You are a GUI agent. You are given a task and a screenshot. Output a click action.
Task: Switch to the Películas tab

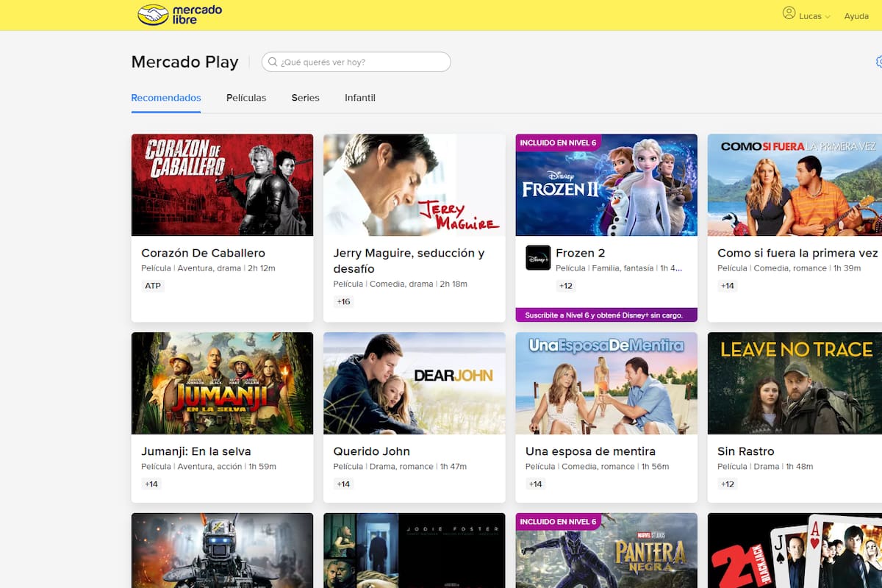pos(246,97)
